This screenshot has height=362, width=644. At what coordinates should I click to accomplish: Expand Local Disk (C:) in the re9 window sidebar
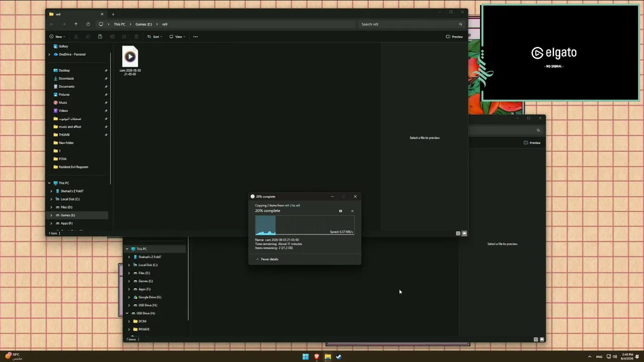tap(51, 199)
